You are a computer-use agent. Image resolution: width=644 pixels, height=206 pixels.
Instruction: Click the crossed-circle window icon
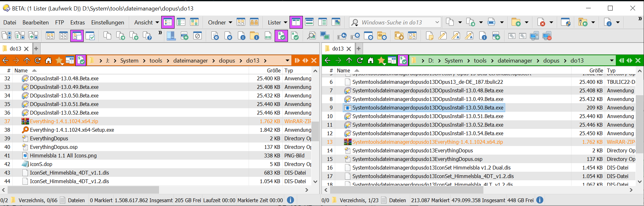[198, 36]
